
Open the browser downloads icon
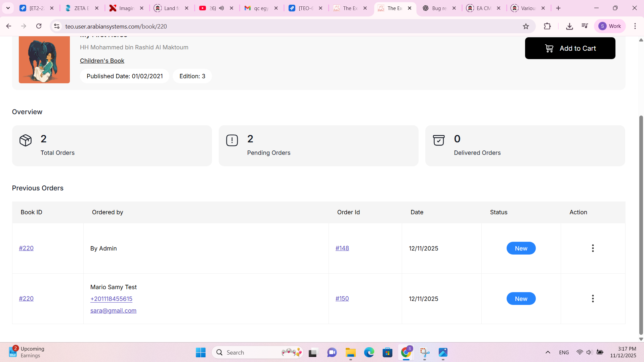569,26
